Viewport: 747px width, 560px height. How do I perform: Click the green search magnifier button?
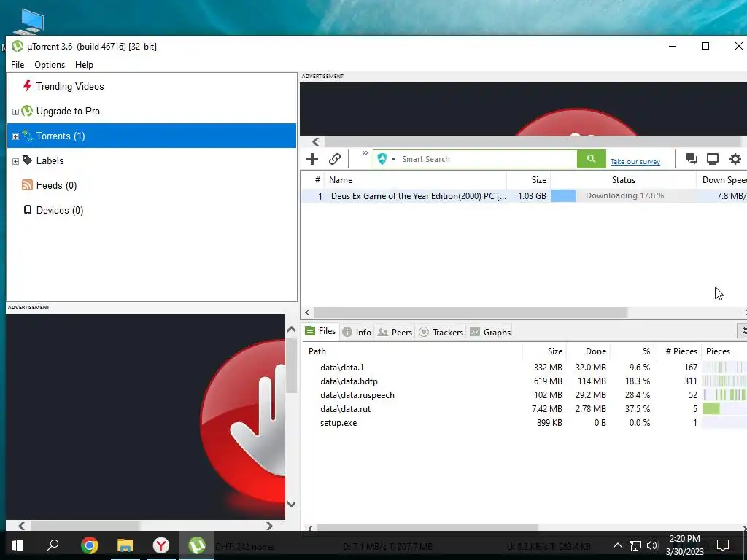(x=591, y=159)
